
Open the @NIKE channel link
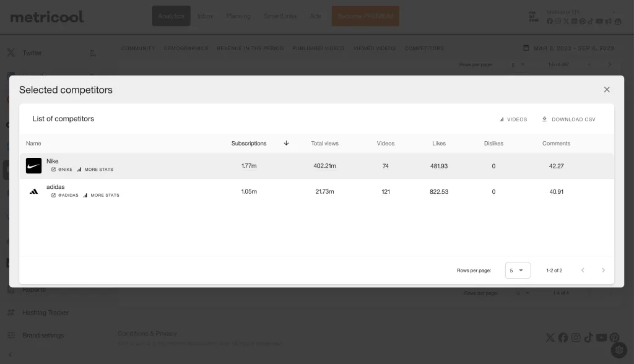[x=62, y=170]
